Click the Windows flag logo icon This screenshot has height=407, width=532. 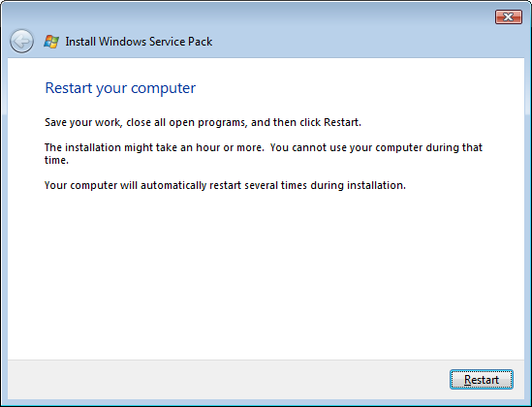(x=51, y=42)
